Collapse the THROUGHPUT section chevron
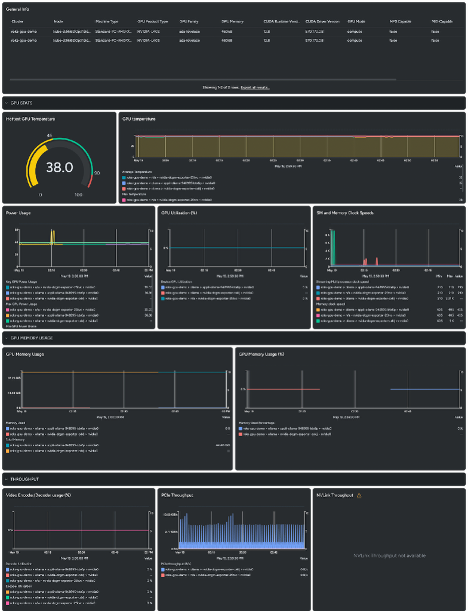The image size is (468, 611). (x=7, y=479)
